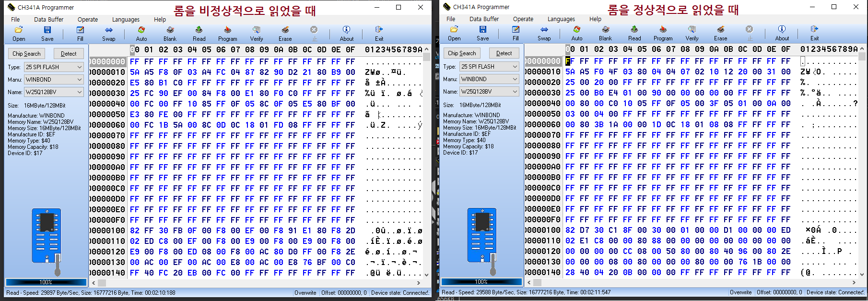Click address 00000140 row label, right window
This screenshot has height=301, width=868.
(x=543, y=272)
